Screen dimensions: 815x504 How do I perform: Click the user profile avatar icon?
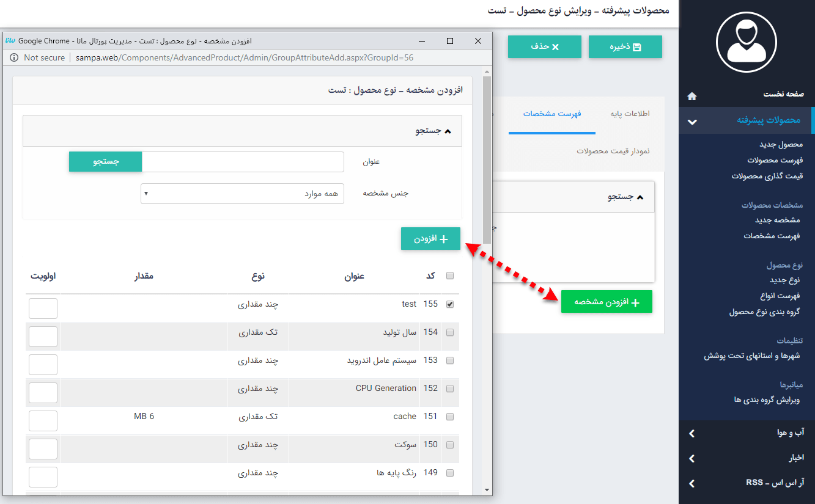tap(747, 42)
